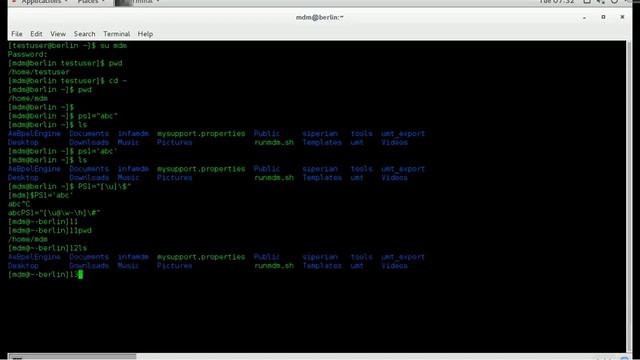Click the line with ps1='abc' in single quotes
The width and height of the screenshot is (640, 360).
pyautogui.click(x=63, y=151)
